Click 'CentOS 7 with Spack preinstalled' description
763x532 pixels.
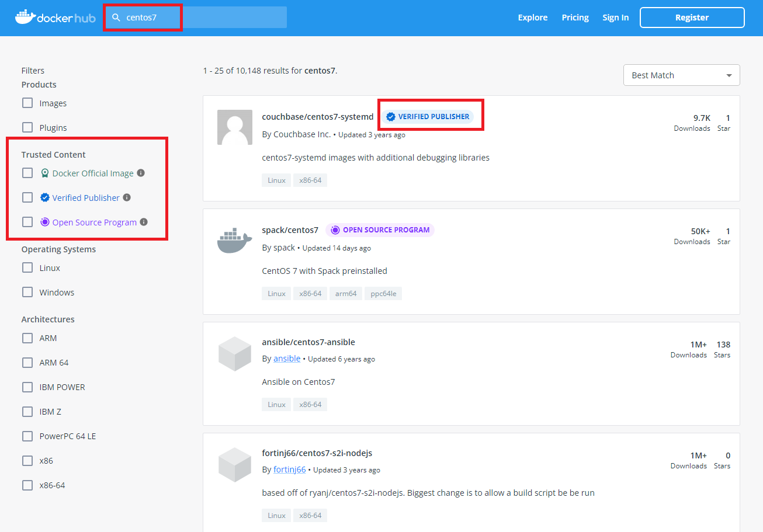pyautogui.click(x=325, y=271)
